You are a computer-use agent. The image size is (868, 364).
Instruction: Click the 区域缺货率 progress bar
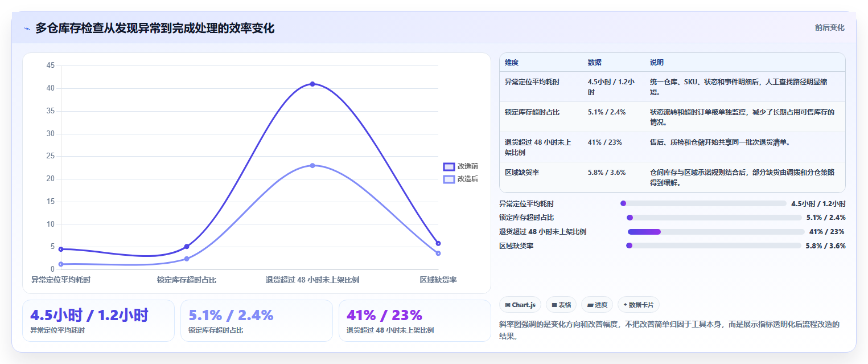(x=714, y=246)
